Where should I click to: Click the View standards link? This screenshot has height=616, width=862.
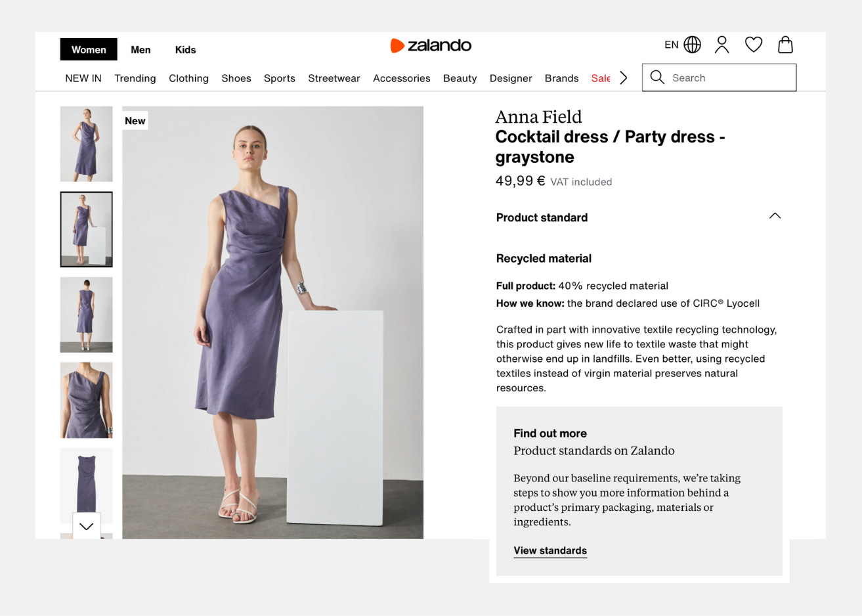[x=550, y=551]
